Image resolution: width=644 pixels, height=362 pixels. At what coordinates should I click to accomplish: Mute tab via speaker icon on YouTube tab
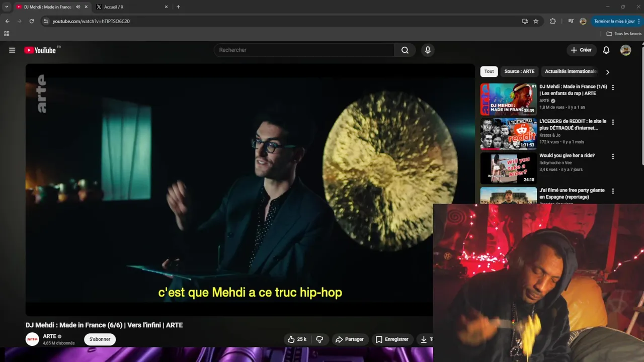point(78,7)
